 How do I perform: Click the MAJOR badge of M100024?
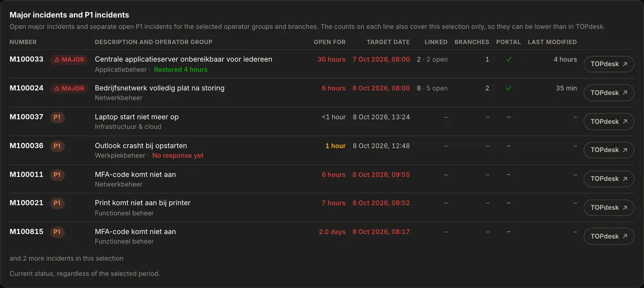69,89
